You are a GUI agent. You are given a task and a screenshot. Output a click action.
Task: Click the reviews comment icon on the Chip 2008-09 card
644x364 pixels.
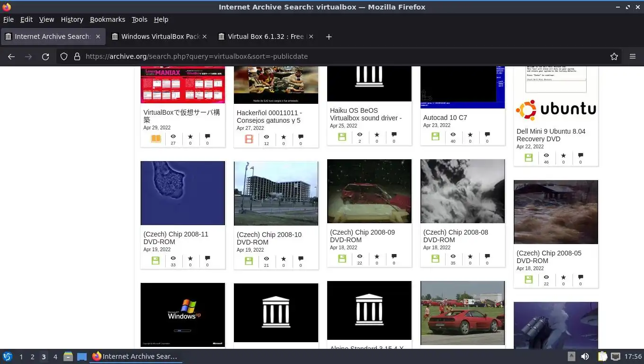coord(394,257)
